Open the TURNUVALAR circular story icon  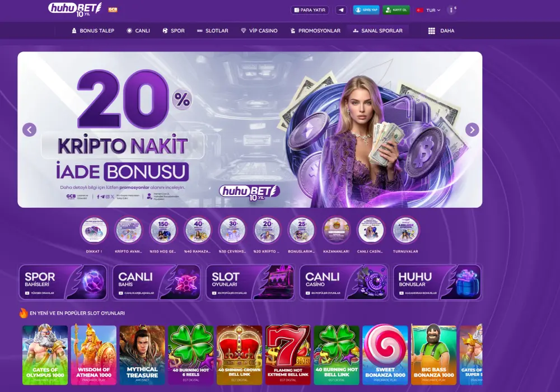point(405,230)
